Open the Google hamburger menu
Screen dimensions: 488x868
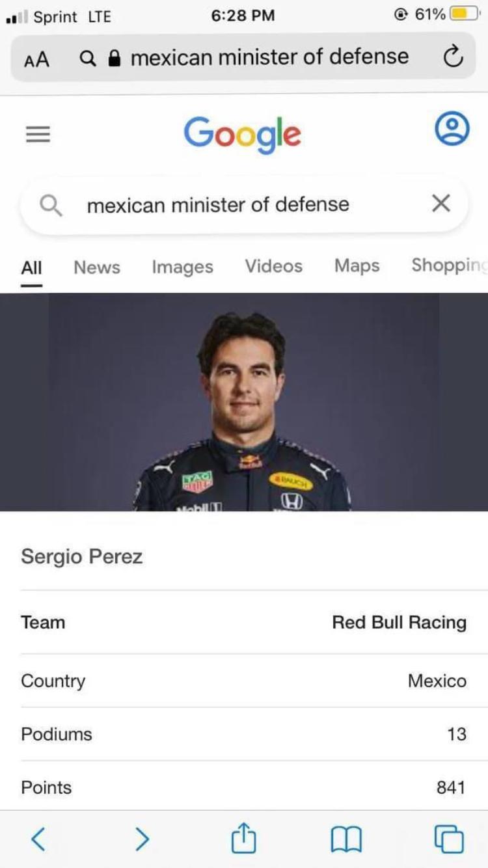pos(38,134)
